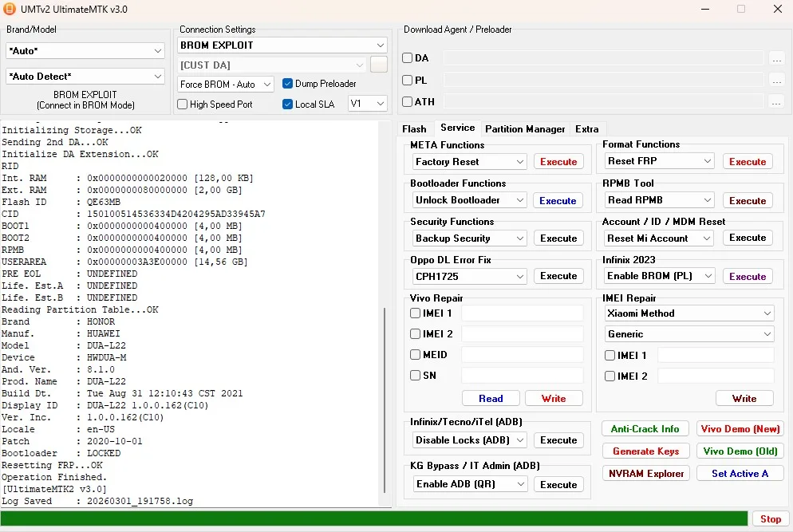Enable High Speed Port checkbox
This screenshot has height=532, width=793.
point(182,104)
